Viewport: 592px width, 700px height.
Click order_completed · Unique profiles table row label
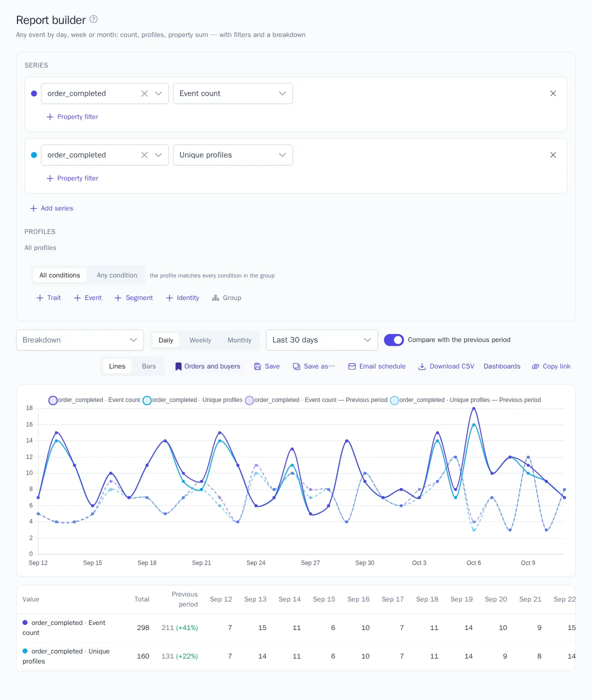pos(66,656)
